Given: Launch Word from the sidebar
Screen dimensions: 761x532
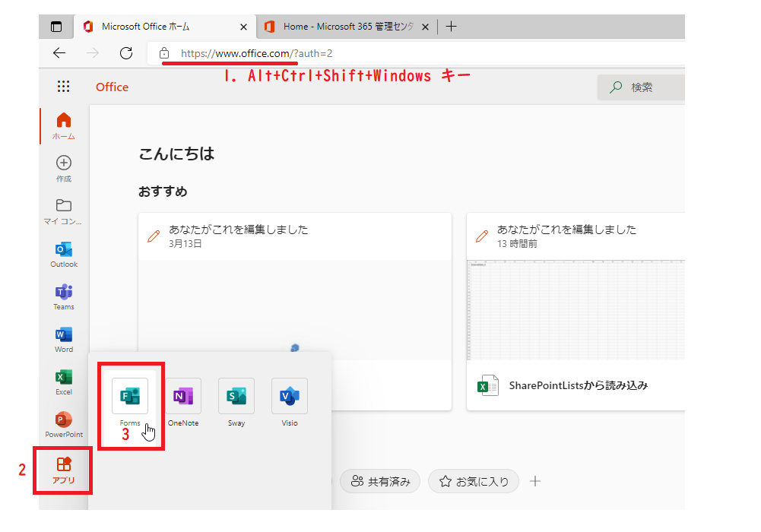Looking at the screenshot, I should coord(64,340).
